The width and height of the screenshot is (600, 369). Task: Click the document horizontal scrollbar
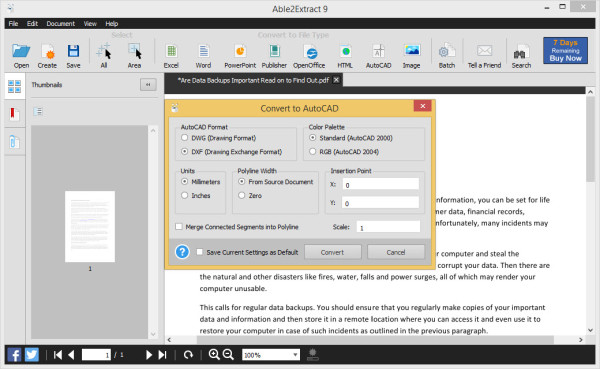(375, 340)
